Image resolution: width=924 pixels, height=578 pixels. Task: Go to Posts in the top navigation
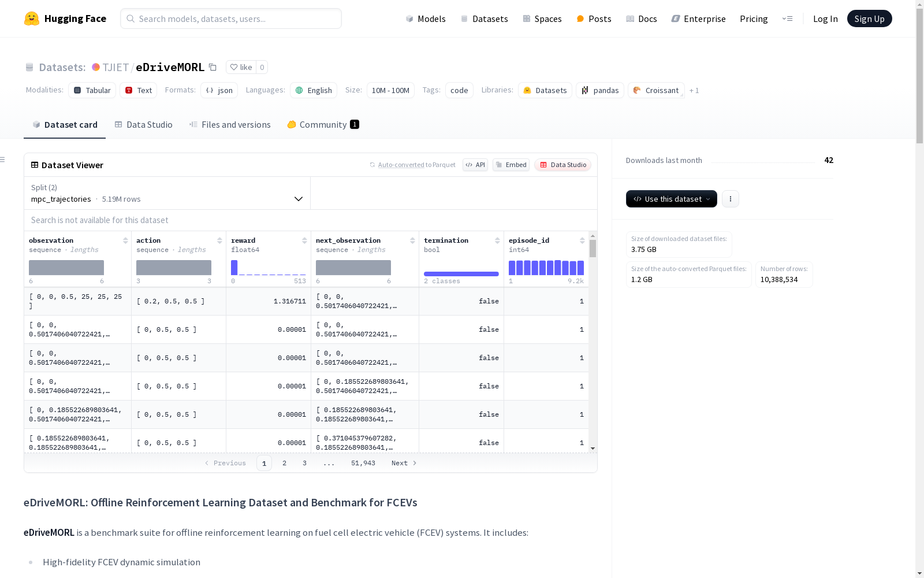pos(594,18)
